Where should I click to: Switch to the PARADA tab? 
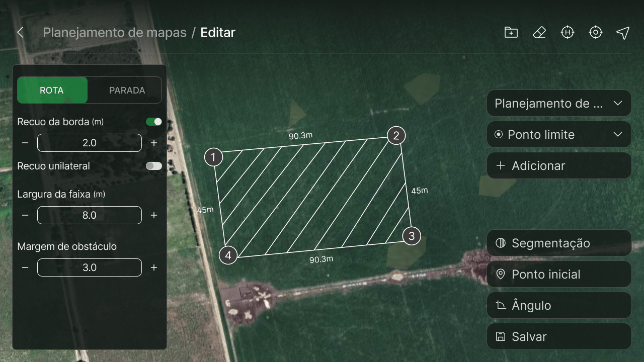point(127,90)
